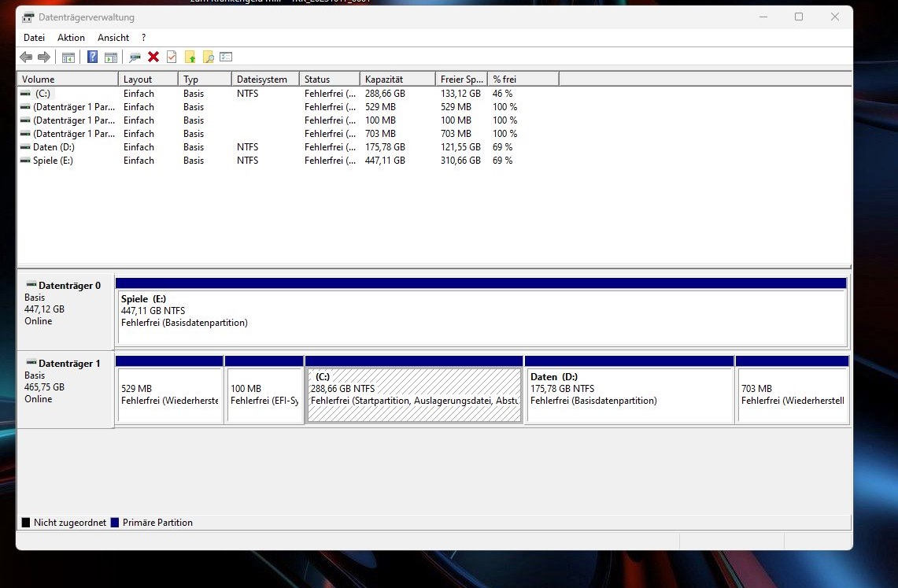Open the Aktion menu
Image resolution: width=898 pixels, height=588 pixels.
71,38
